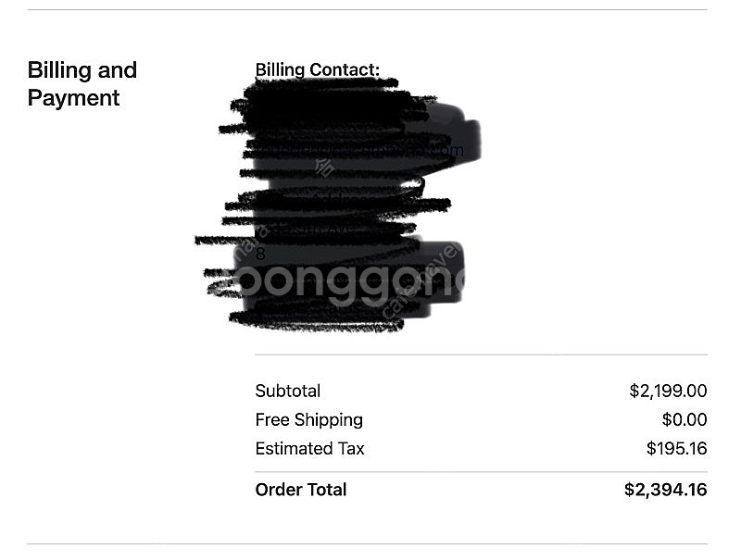This screenshot has height=560, width=741.
Task: Click the divider line above Order Total
Action: click(x=481, y=472)
